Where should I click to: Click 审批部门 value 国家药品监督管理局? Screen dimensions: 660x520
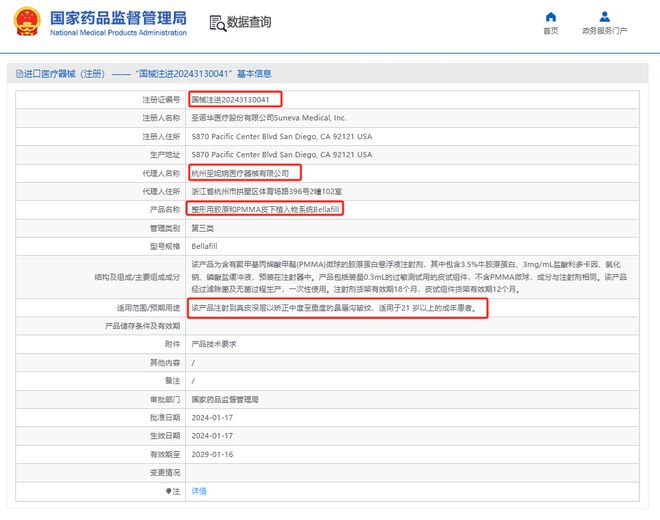(x=225, y=399)
